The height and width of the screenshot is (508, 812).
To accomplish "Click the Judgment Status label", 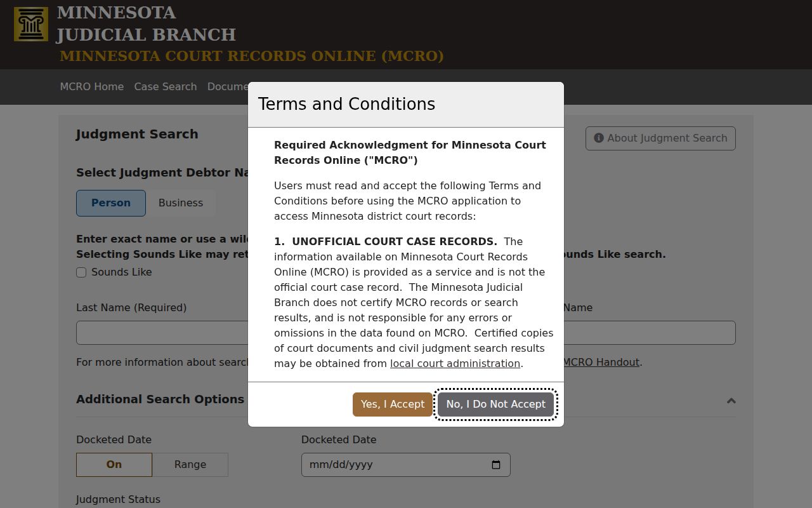I will 118,500.
